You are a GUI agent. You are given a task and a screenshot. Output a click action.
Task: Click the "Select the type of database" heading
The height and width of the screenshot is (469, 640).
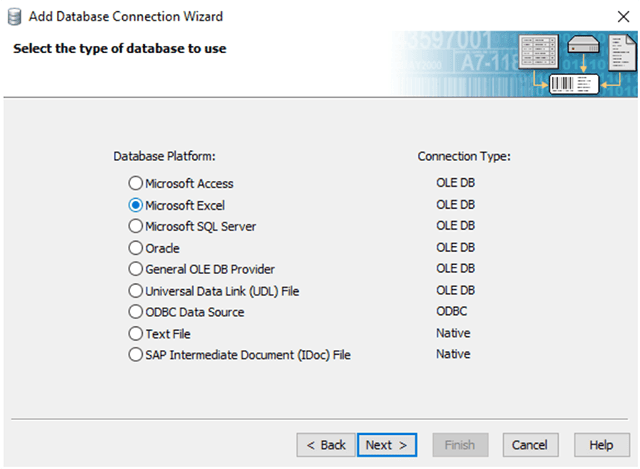click(119, 48)
